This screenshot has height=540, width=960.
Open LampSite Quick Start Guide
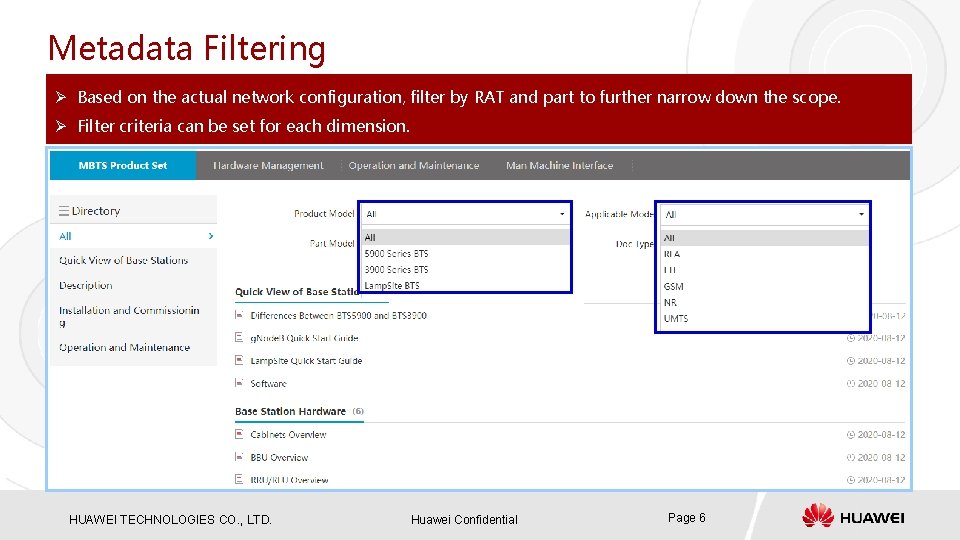point(306,361)
